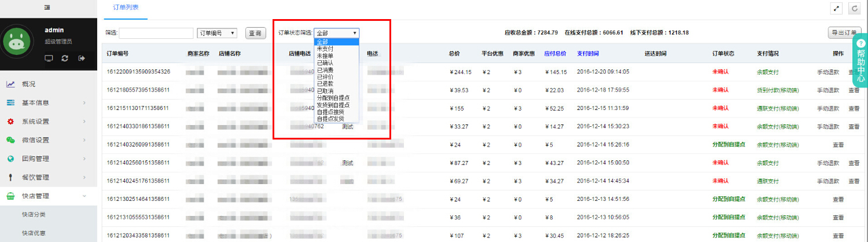Viewport: 868px width, 242px height.
Task: Collapse the sidebar with the menu toggle icon
Action: tap(46, 8)
